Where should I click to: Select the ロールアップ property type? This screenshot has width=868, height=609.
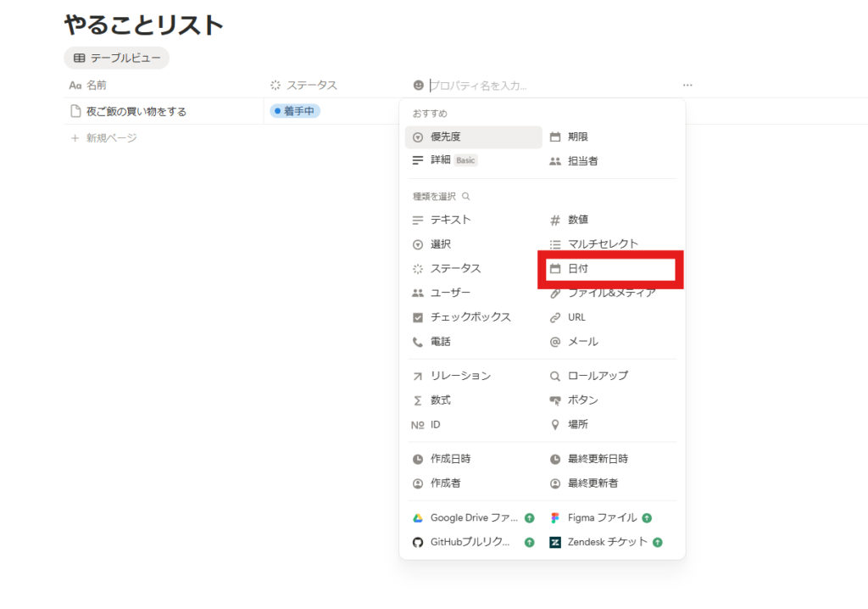[x=598, y=376]
